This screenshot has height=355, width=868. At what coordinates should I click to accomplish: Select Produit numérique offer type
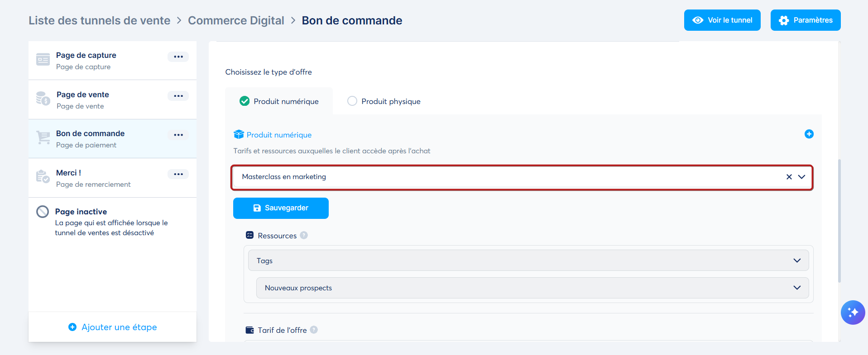coord(279,101)
